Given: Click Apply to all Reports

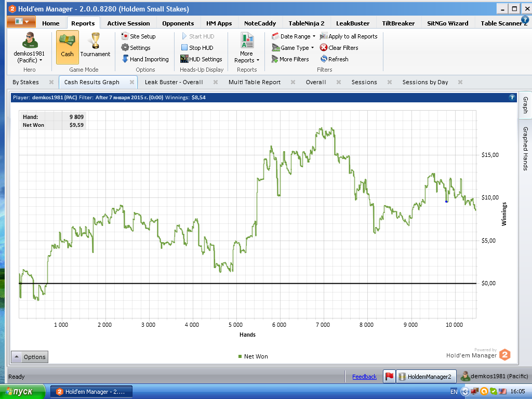Looking at the screenshot, I should pyautogui.click(x=349, y=36).
